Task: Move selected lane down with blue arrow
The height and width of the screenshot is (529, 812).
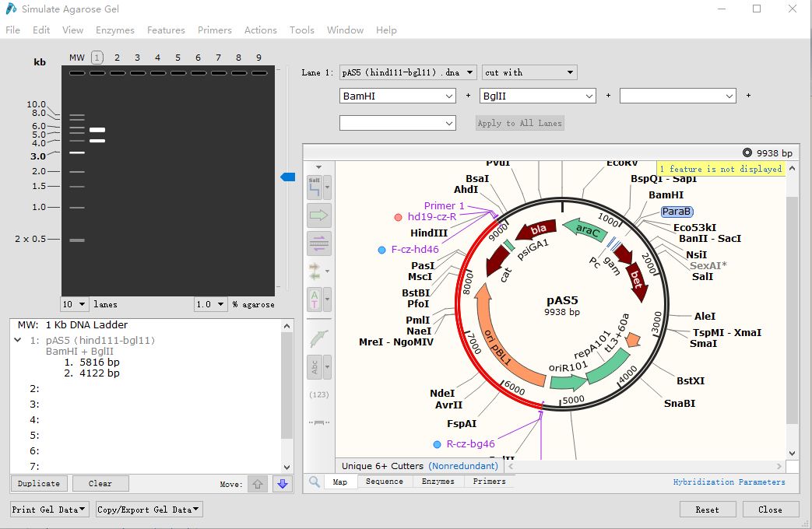Action: [x=283, y=484]
